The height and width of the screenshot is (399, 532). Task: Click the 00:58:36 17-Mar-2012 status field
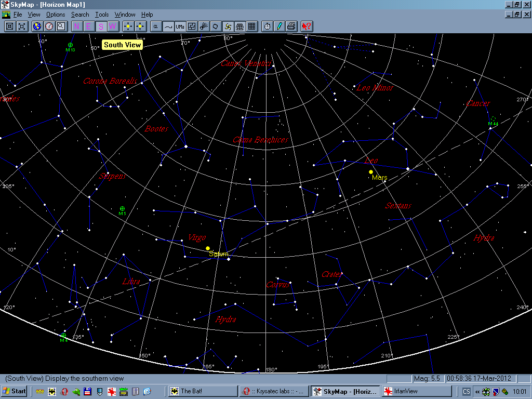[482, 378]
